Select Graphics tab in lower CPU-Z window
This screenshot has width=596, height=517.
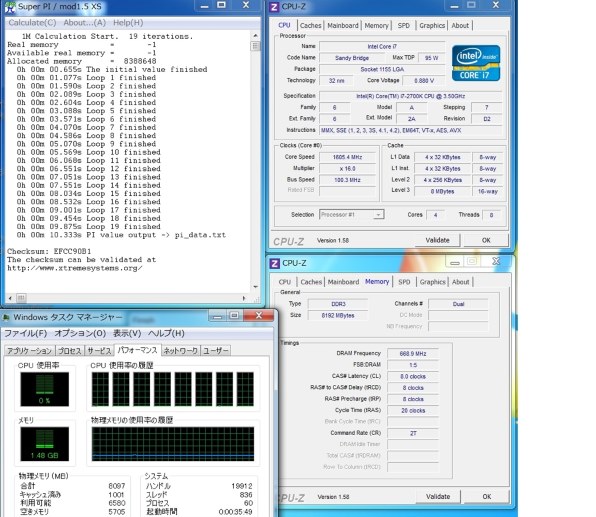tap(433, 282)
